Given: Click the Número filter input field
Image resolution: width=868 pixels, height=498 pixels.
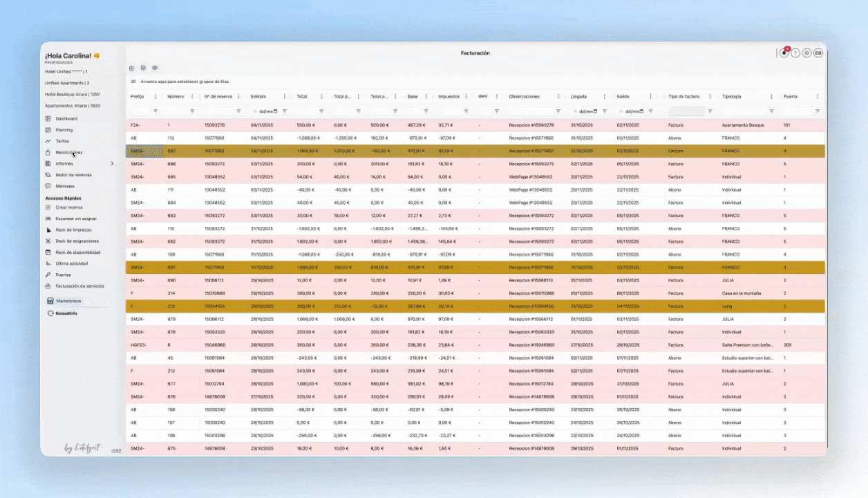Looking at the screenshot, I should tap(178, 111).
